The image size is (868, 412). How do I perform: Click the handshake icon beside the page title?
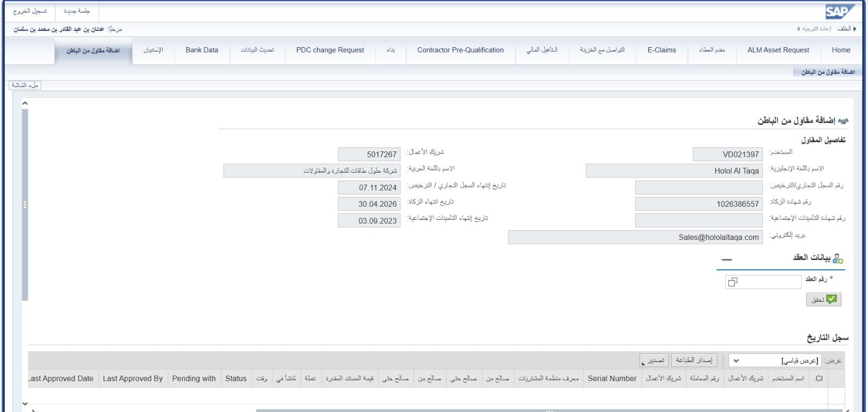(x=843, y=121)
